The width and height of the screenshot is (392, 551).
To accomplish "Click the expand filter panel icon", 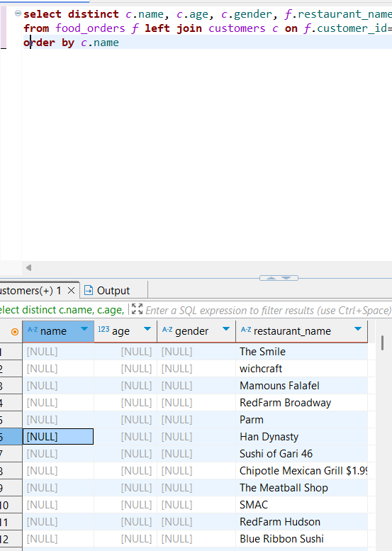I will [x=137, y=309].
